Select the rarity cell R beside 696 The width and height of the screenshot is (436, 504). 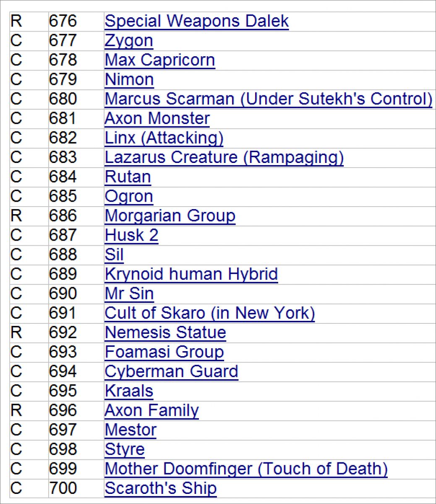[x=16, y=410]
